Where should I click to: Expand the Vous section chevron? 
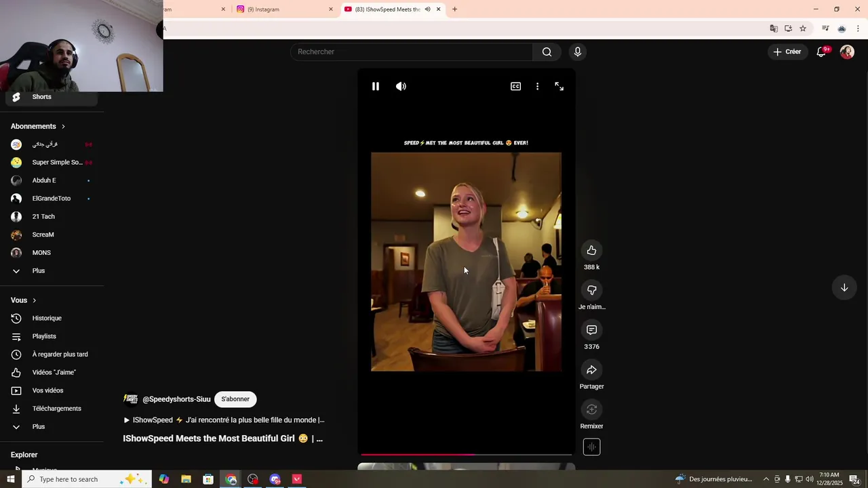coord(35,300)
